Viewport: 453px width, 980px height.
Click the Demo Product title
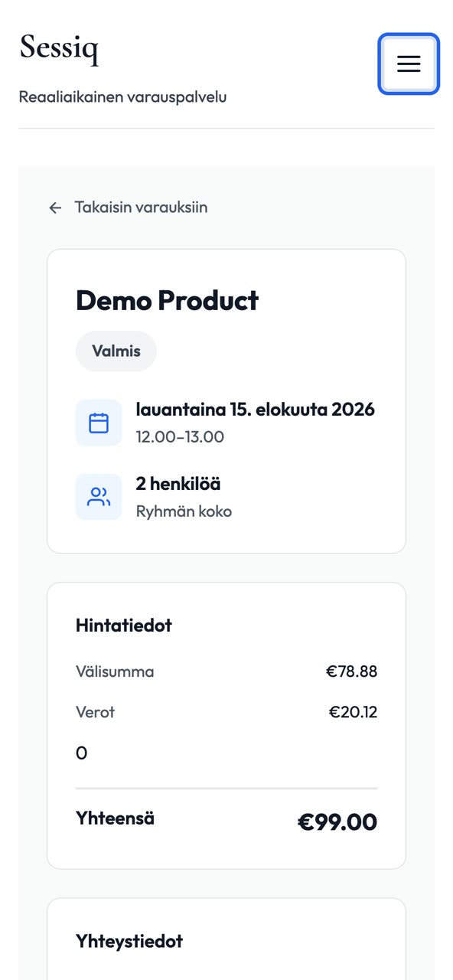pos(167,301)
